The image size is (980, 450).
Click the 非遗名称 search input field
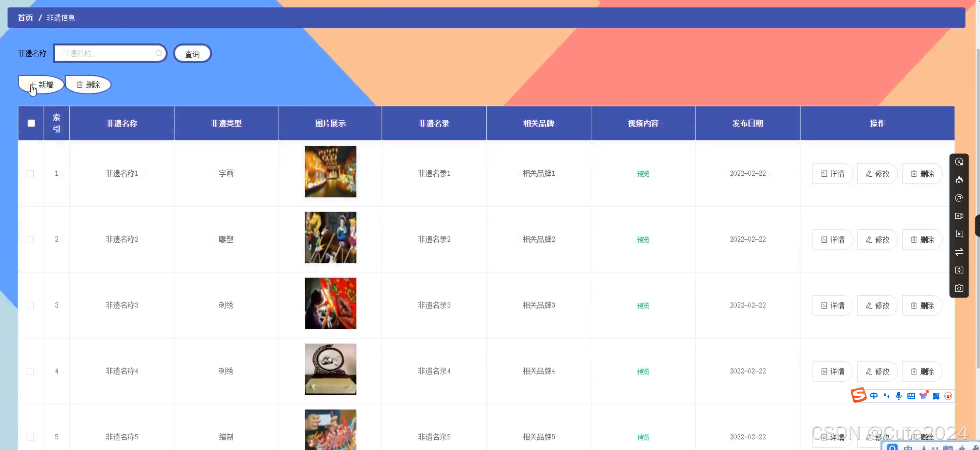pos(108,53)
